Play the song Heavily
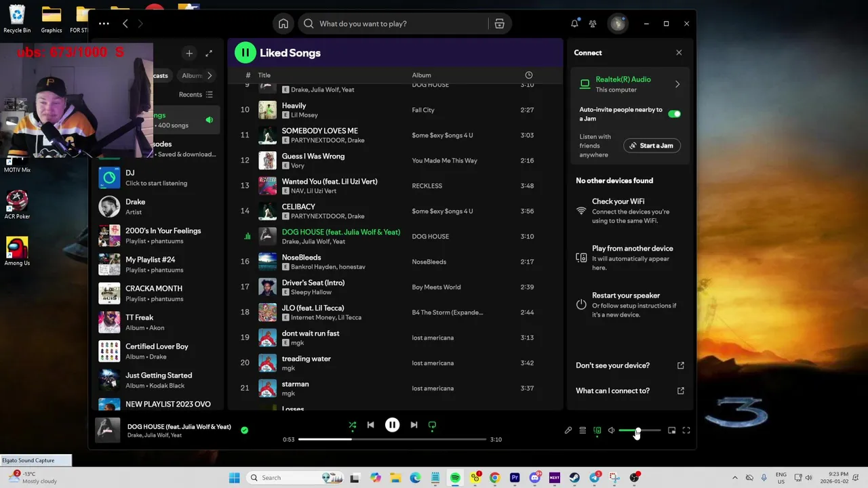This screenshot has height=488, width=868. (395, 110)
